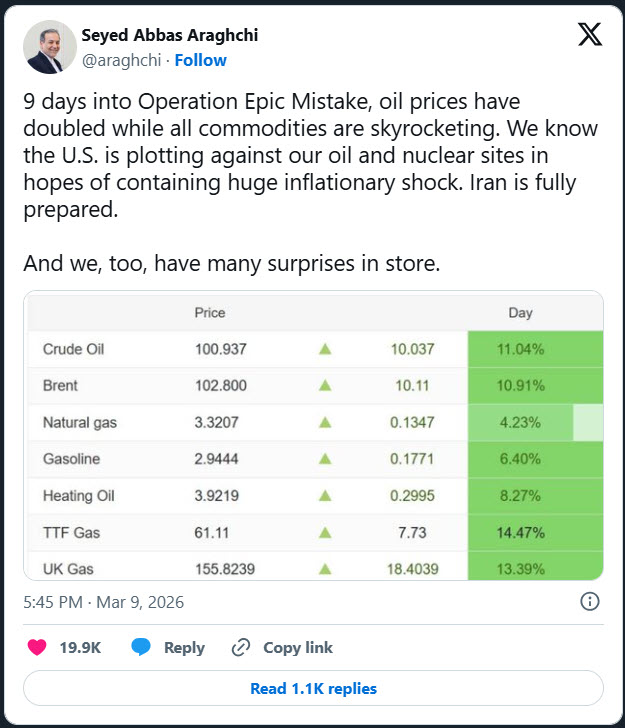Click the Brent green up arrow
625x728 pixels.
coord(324,386)
